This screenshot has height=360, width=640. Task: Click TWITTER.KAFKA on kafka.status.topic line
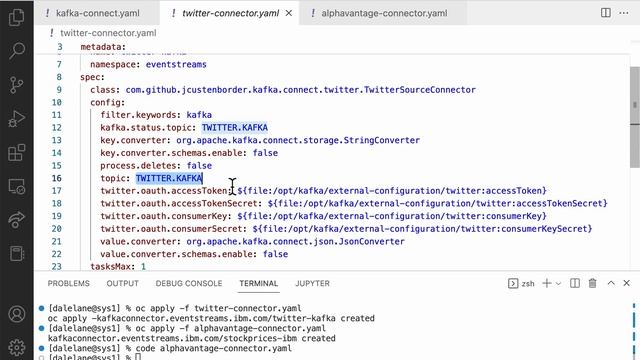(x=235, y=128)
